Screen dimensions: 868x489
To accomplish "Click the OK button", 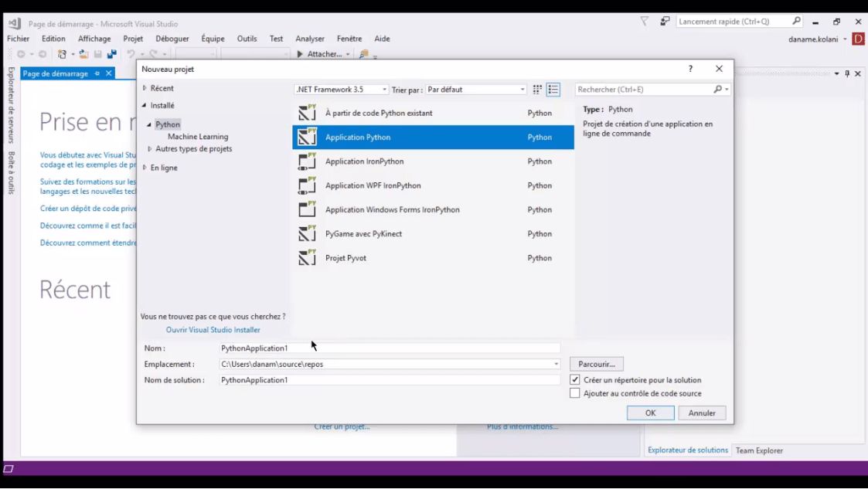I will pos(651,413).
